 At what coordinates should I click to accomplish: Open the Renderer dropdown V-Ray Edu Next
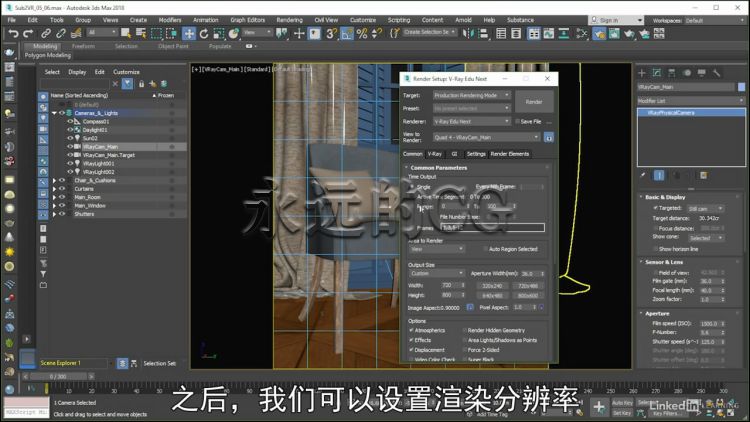tap(472, 122)
